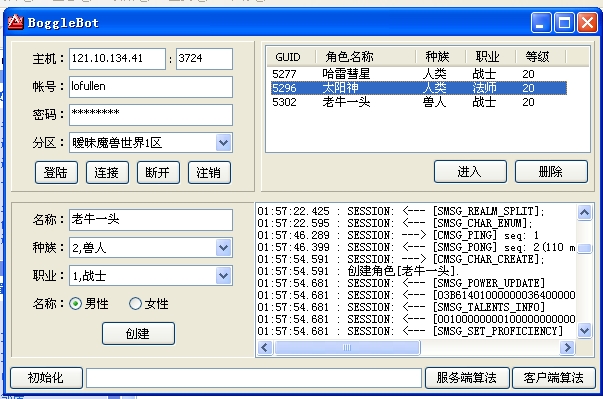Select character row 5302 老牛一头

(x=418, y=102)
